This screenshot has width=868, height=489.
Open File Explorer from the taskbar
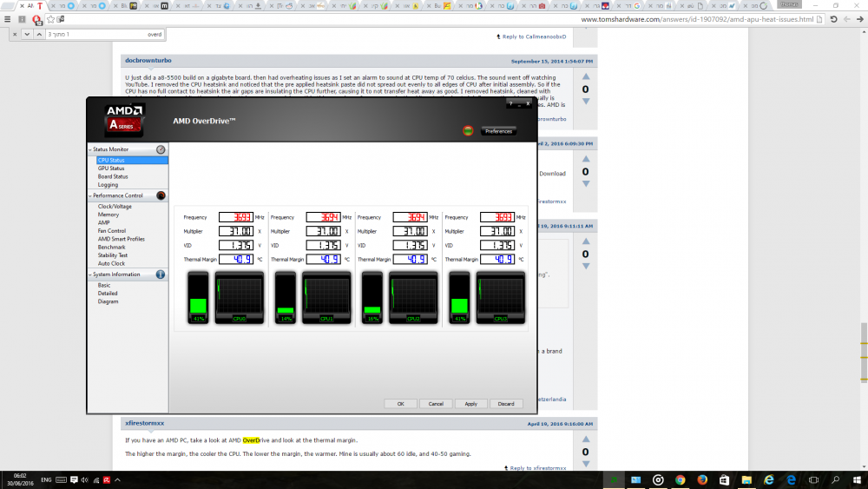click(x=746, y=480)
